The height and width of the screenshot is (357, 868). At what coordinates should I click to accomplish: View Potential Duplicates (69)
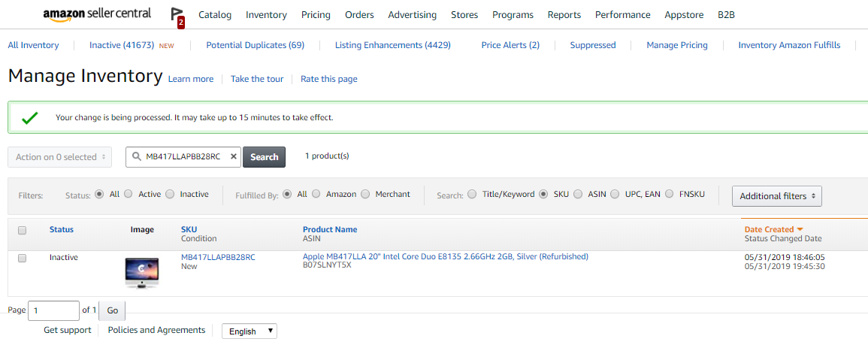point(256,45)
